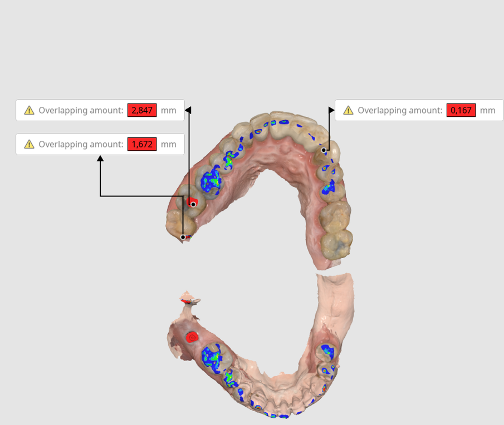Click the arrowhead pointing to 0,167 label

pyautogui.click(x=331, y=110)
